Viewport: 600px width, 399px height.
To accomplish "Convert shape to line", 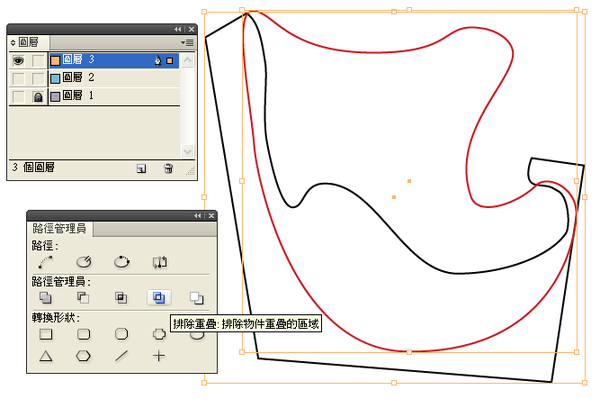I will pos(121,356).
